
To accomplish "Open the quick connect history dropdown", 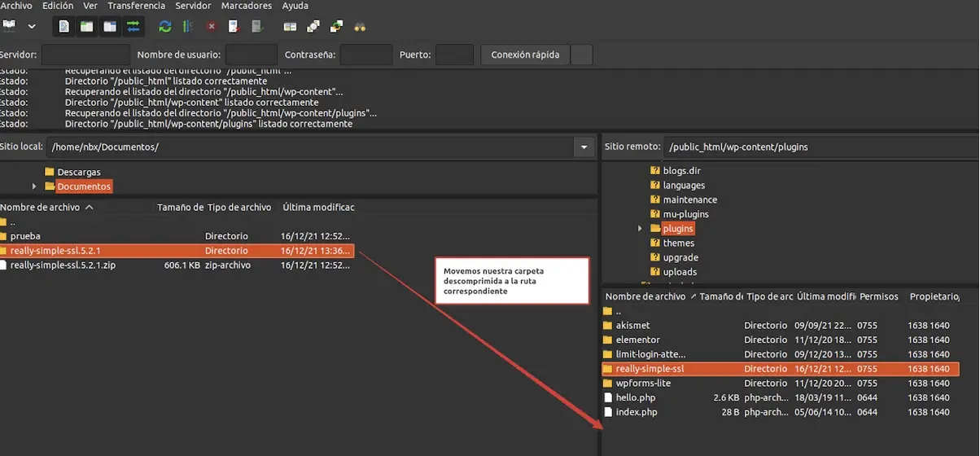I will click(581, 55).
